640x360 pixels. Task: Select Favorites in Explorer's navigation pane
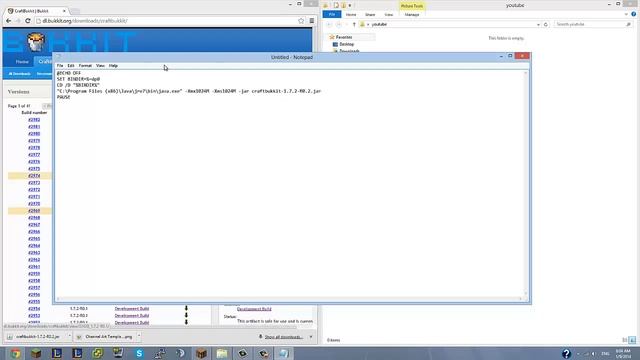(344, 37)
